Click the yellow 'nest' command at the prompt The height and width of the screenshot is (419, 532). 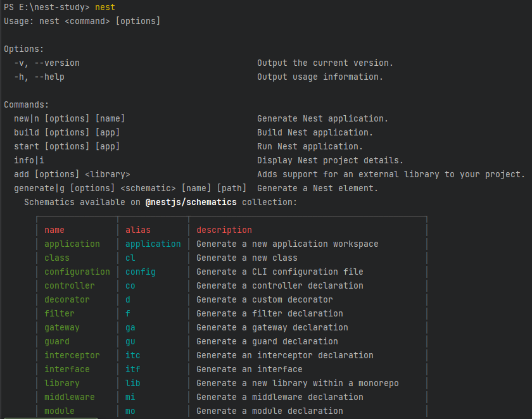pos(105,7)
